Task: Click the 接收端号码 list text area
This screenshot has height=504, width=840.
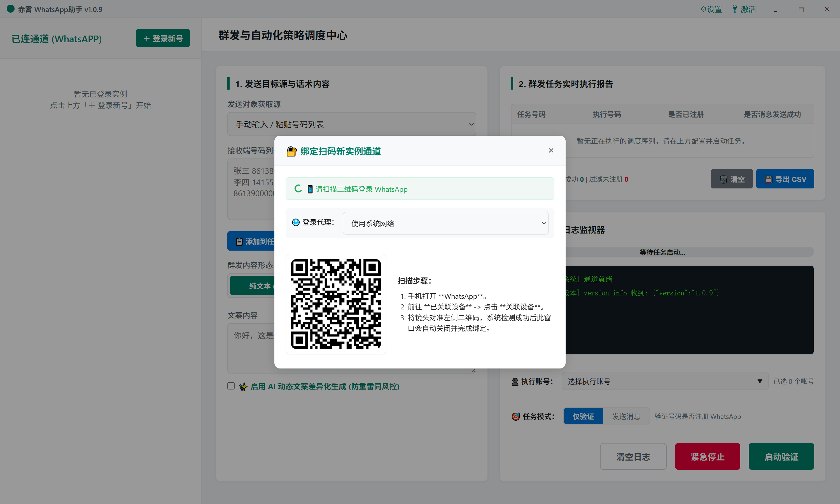Action: [x=251, y=189]
